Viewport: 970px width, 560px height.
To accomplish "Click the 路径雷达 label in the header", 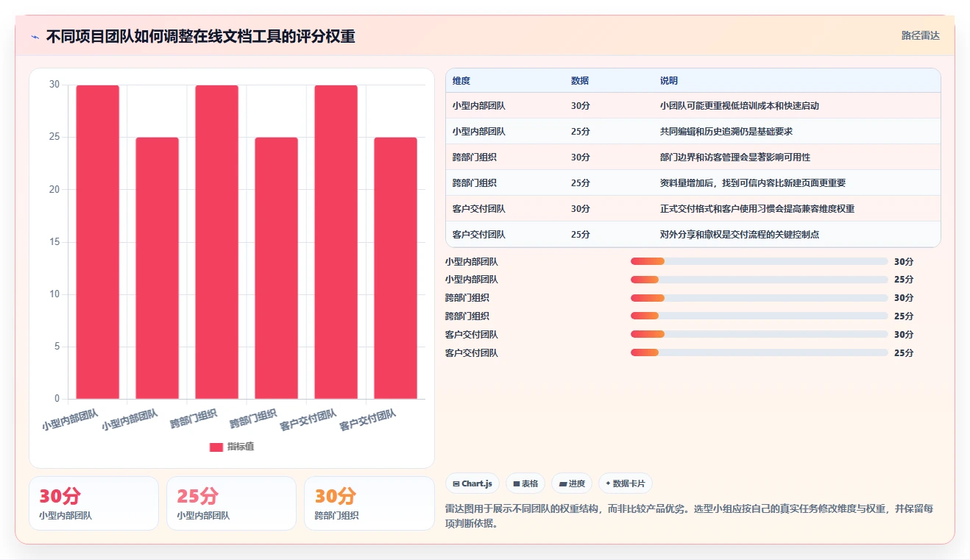I will tap(921, 35).
